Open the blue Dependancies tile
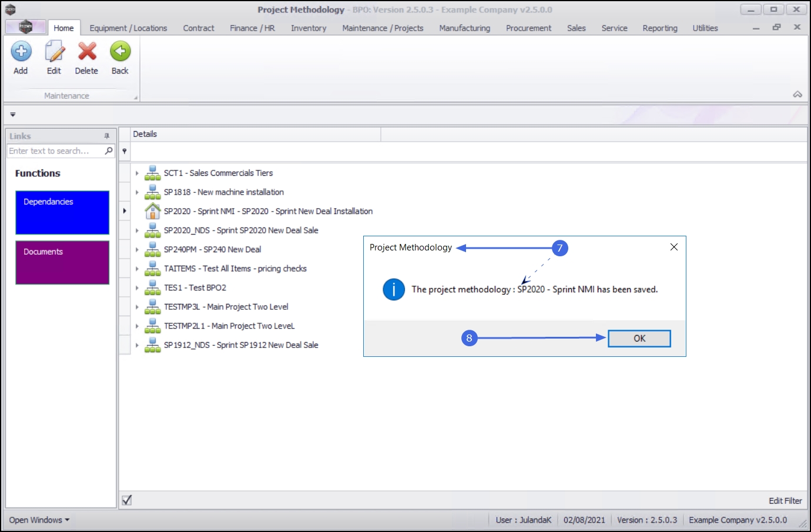The height and width of the screenshot is (532, 811). (x=62, y=213)
